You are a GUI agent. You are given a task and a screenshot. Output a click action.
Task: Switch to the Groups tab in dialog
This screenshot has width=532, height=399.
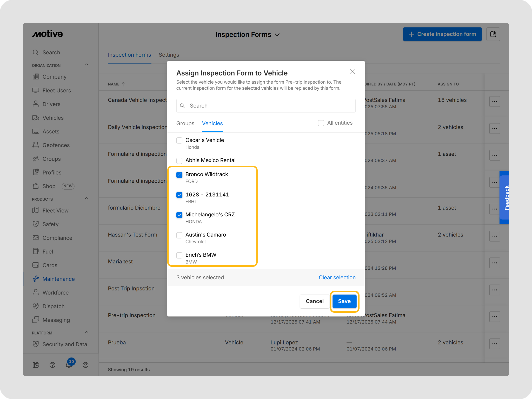tap(185, 123)
